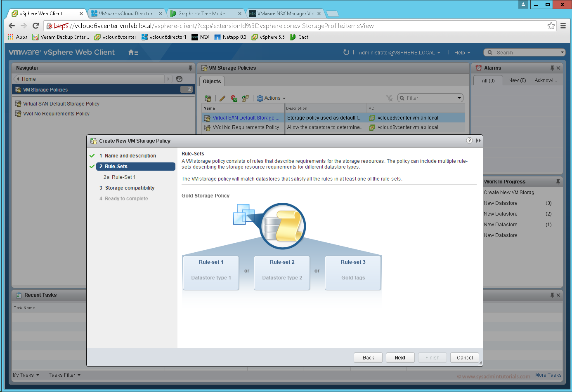
Task: Click the Create New VM Storage Policy toolbar icon
Action: [x=208, y=98]
